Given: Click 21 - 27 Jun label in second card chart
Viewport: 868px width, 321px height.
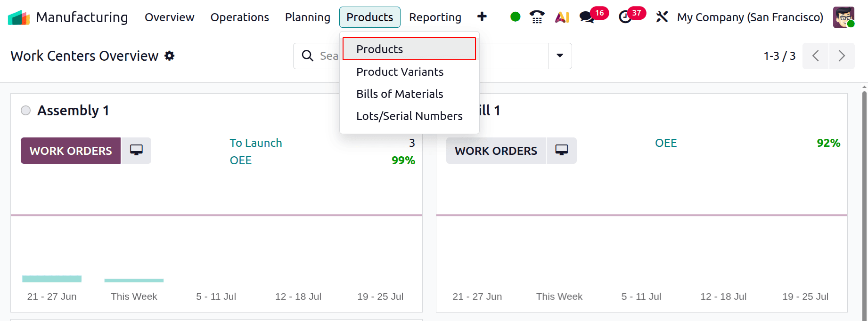Looking at the screenshot, I should click(x=477, y=297).
